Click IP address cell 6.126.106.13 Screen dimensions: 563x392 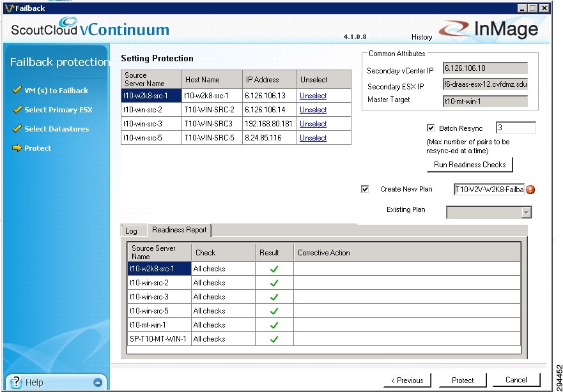point(269,96)
